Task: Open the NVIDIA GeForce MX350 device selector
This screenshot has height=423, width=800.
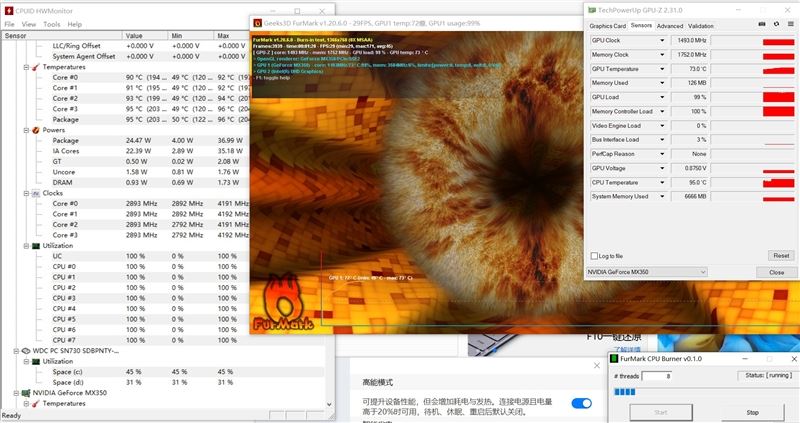Action: click(646, 272)
